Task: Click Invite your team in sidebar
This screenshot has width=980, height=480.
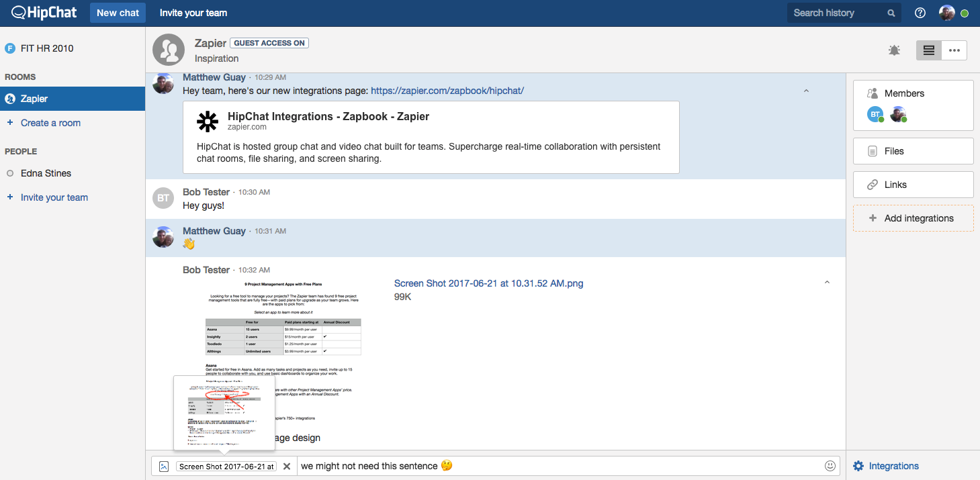Action: (54, 197)
